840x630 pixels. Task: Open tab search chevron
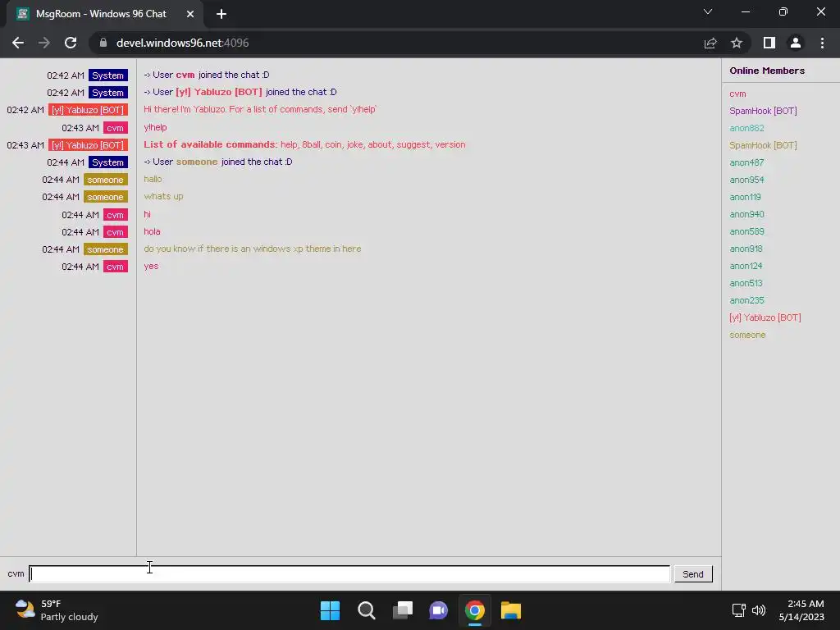[x=708, y=11]
